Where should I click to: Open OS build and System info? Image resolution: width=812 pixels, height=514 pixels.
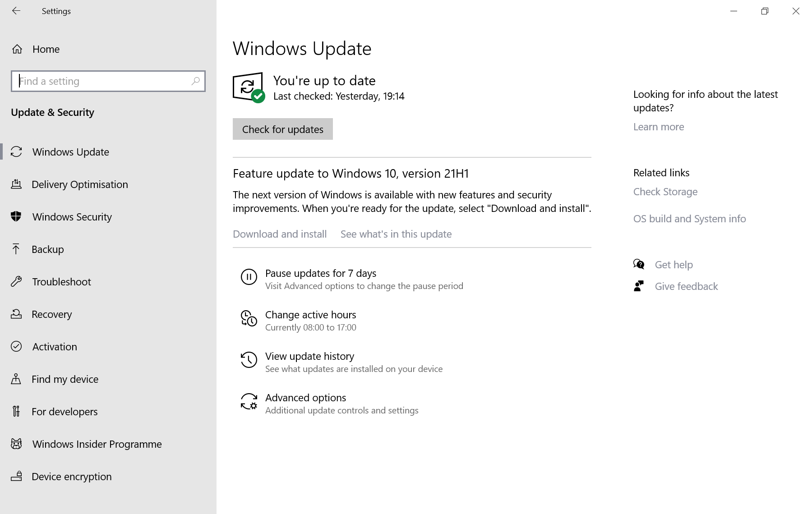pos(690,219)
